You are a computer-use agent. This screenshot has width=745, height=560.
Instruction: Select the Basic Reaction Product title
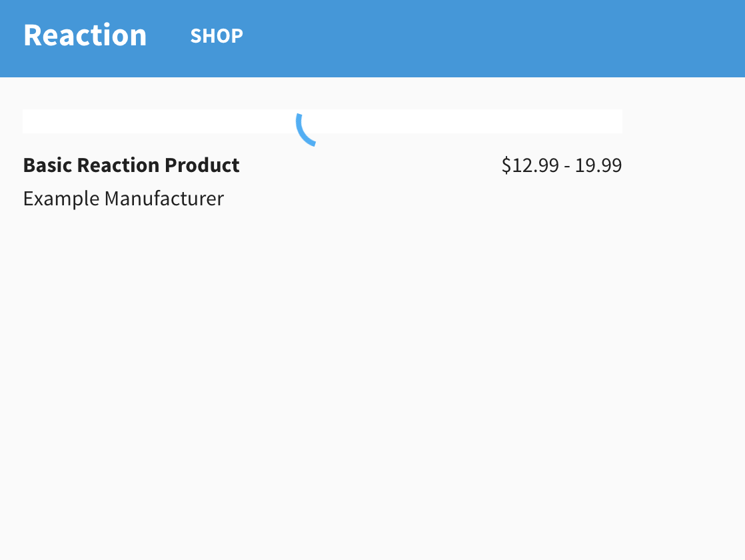(x=131, y=165)
